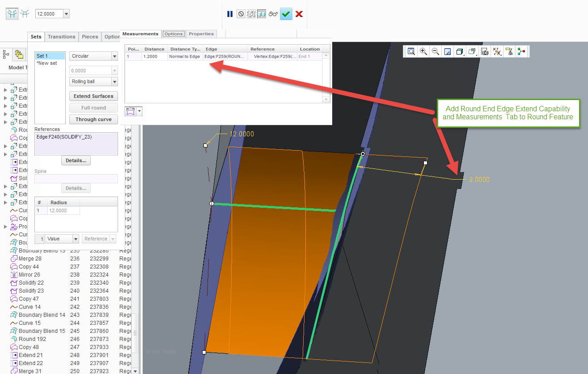Viewport: 588px width, 374px height.
Task: Select Extend 21 in model tree
Action: coord(31,355)
